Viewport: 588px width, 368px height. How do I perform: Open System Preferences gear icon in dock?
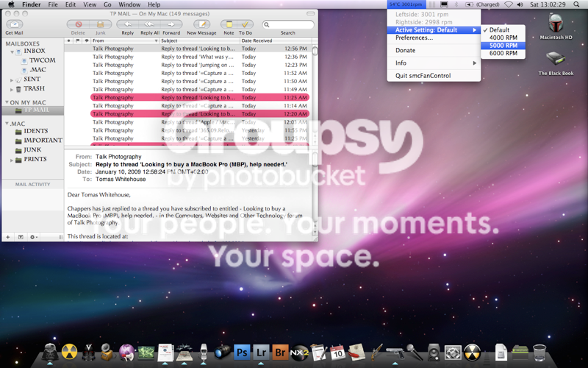tap(453, 353)
